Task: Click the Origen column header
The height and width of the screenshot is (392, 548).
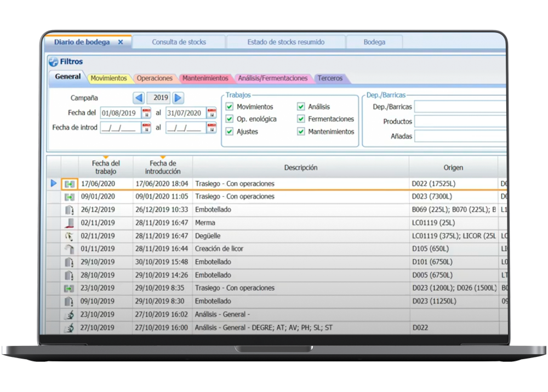Action: pos(453,168)
